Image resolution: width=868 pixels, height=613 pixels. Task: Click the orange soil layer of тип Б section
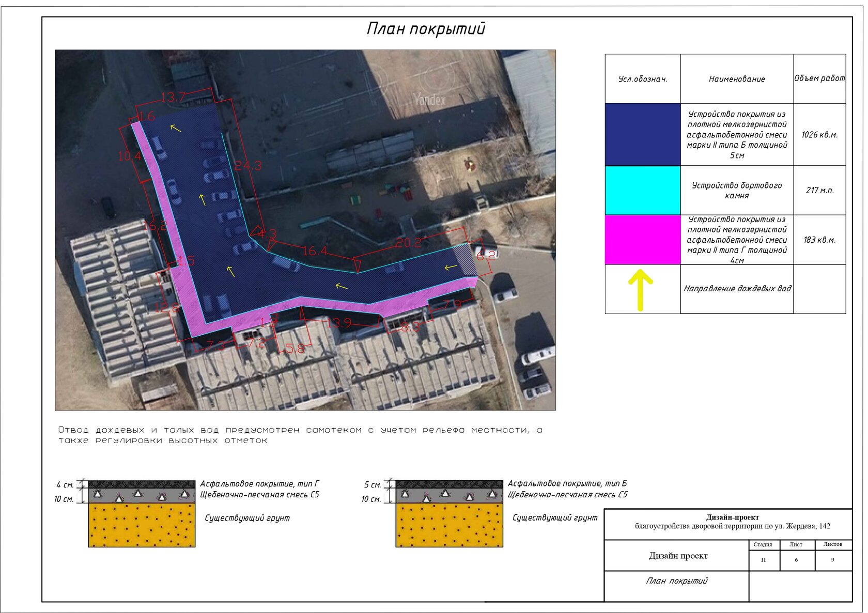coord(449,525)
